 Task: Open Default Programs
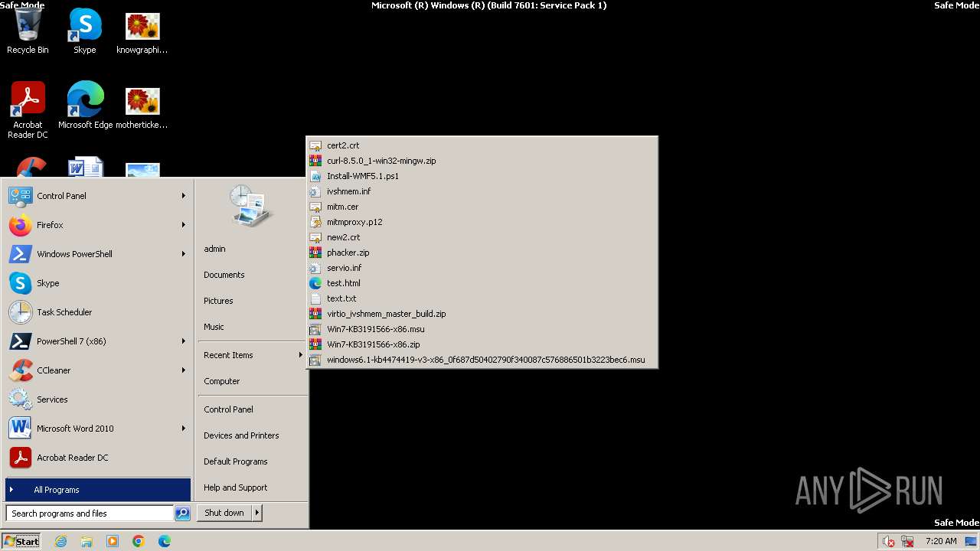pyautogui.click(x=252, y=461)
